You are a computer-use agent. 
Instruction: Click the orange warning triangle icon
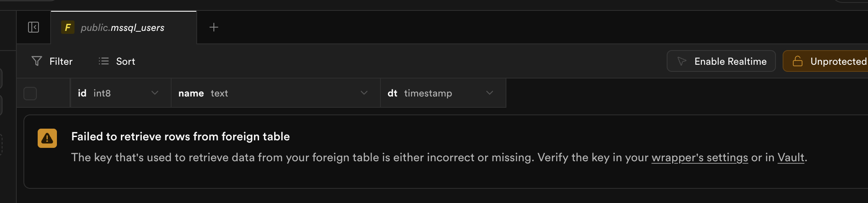(47, 138)
